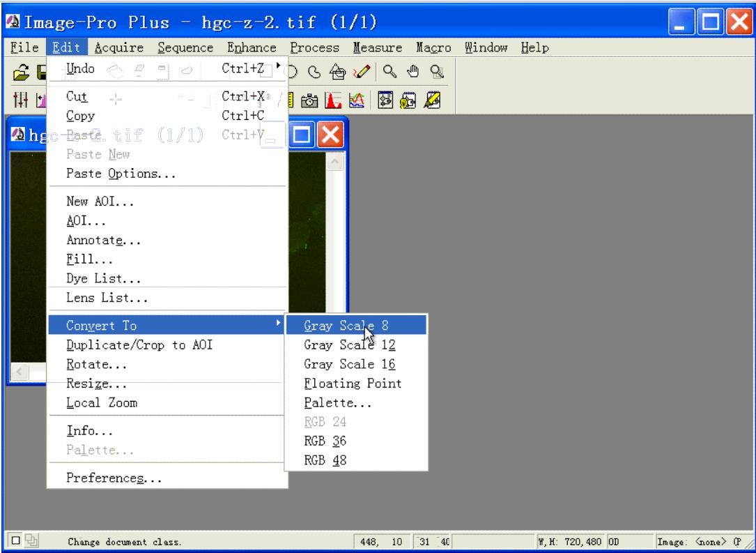Click the "Change document class." status text

[125, 541]
